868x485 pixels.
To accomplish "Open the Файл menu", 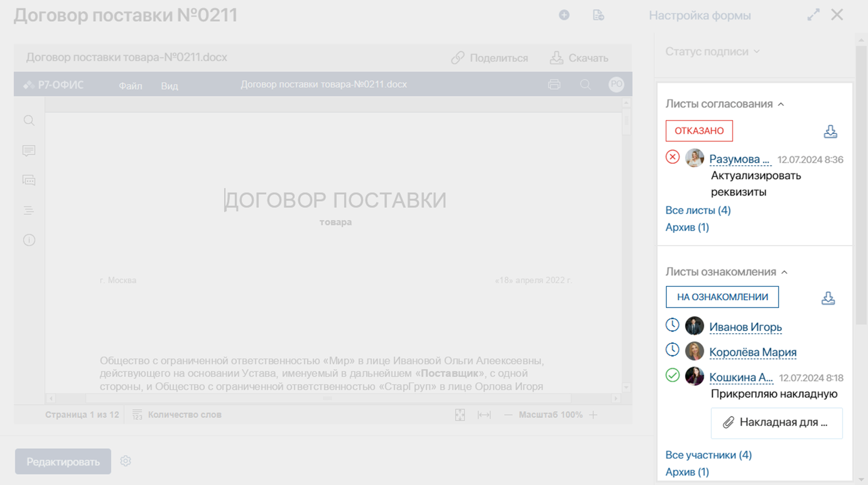I will tap(130, 86).
